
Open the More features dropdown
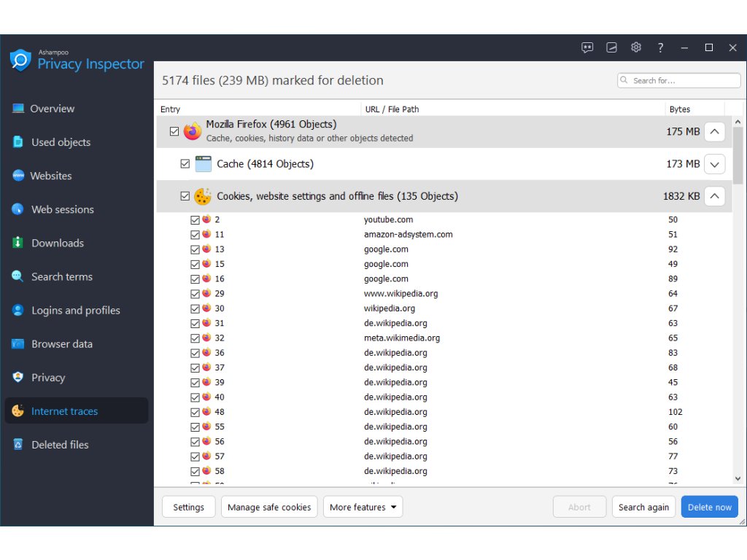pos(363,507)
